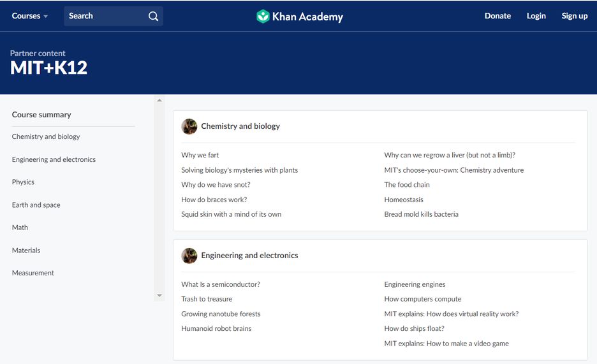Image resolution: width=597 pixels, height=364 pixels.
Task: Open the 'Why we fart' lesson
Action: (200, 155)
